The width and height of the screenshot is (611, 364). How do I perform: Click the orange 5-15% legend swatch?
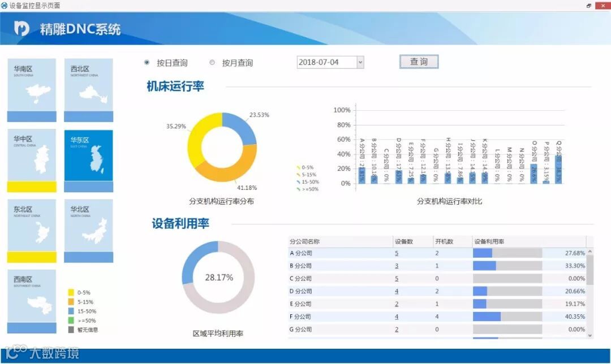click(71, 302)
